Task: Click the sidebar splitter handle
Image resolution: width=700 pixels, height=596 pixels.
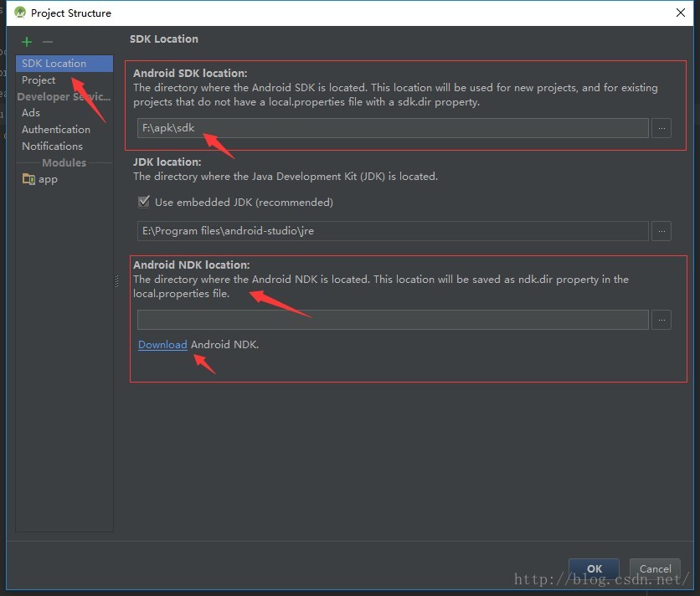Action: point(117,280)
